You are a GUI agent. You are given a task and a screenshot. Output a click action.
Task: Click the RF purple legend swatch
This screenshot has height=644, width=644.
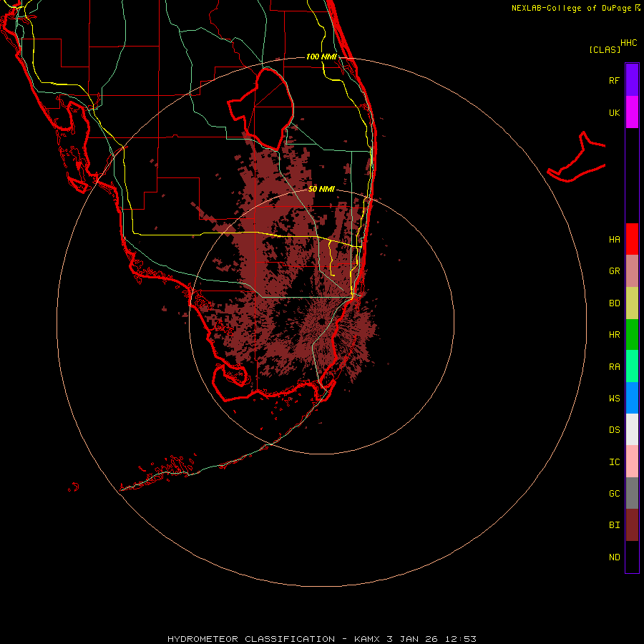[x=632, y=79]
